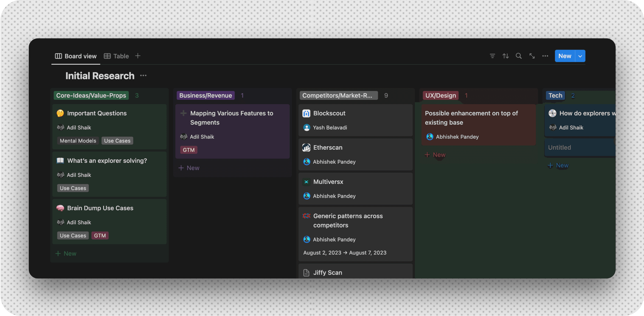Click the blue New button
The width and height of the screenshot is (644, 316).
[564, 56]
